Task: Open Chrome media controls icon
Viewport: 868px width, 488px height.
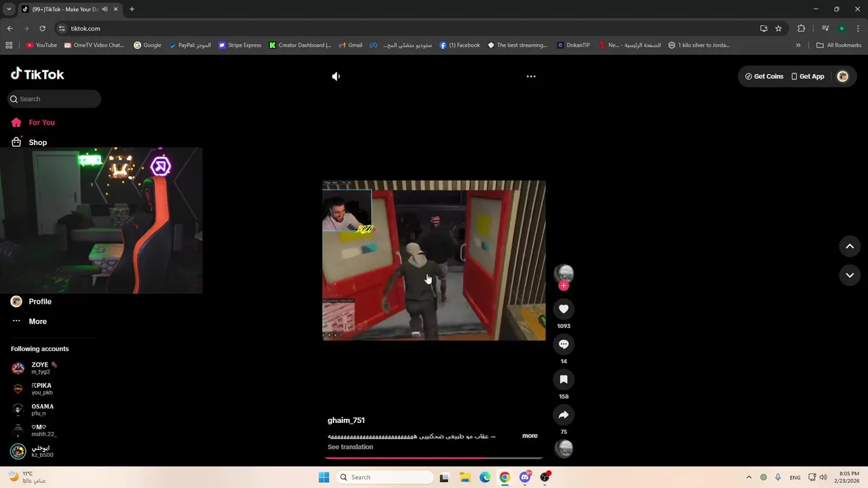Action: point(825,28)
